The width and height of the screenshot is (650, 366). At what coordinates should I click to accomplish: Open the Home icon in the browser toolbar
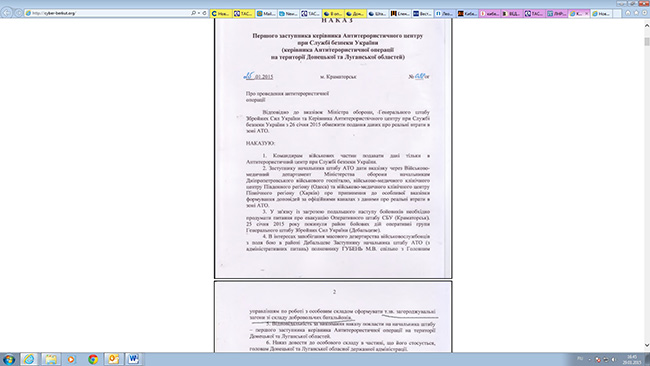click(x=628, y=13)
